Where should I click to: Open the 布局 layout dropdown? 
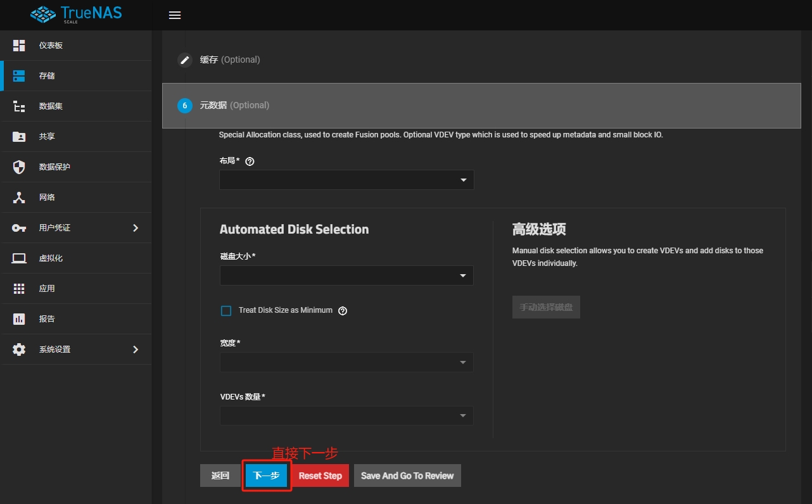click(x=346, y=180)
